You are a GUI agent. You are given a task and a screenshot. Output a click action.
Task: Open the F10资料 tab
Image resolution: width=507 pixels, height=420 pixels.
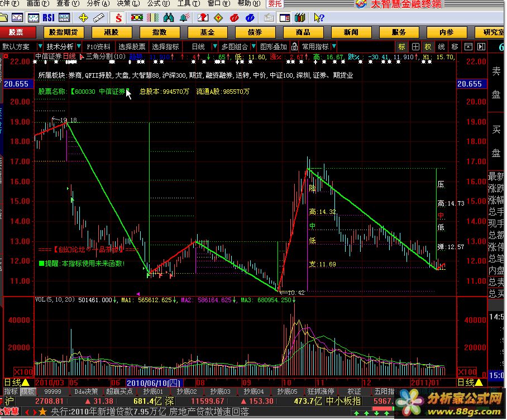click(98, 46)
